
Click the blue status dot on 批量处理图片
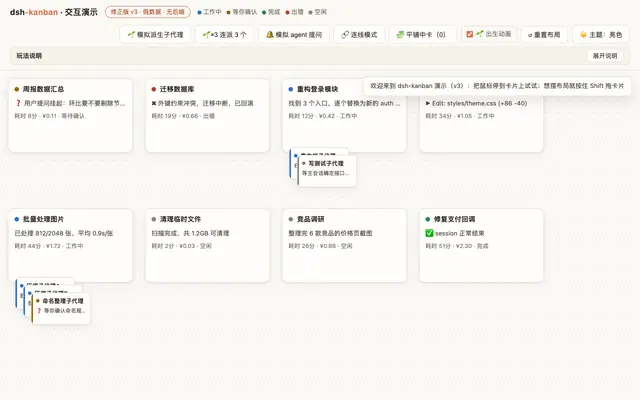tap(17, 219)
